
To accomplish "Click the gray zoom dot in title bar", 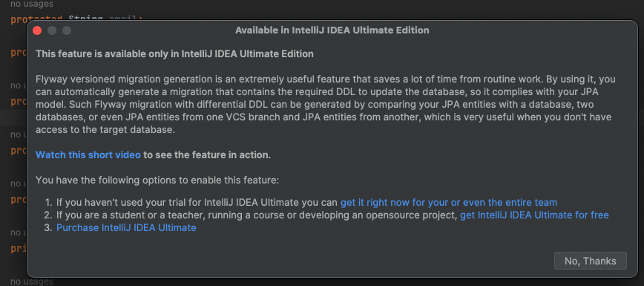I will [67, 30].
